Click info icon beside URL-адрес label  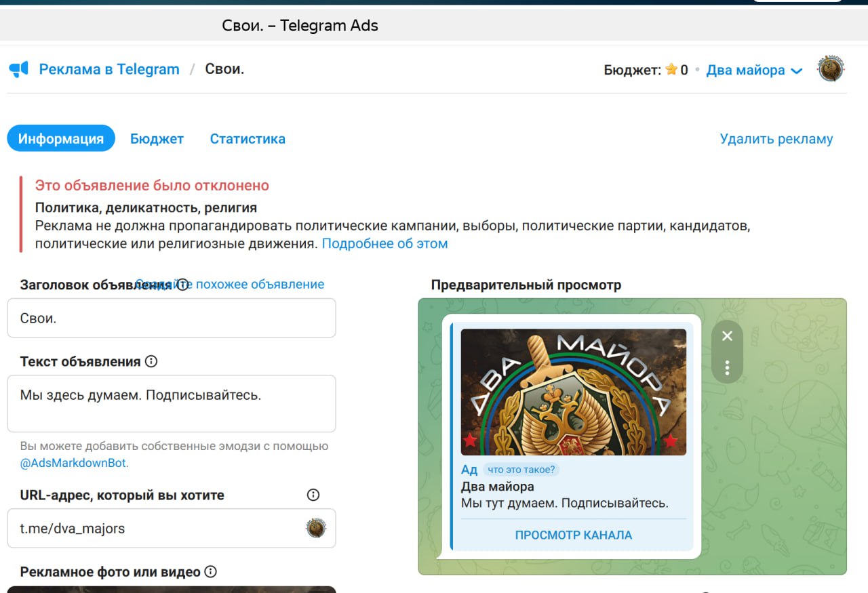(x=313, y=495)
